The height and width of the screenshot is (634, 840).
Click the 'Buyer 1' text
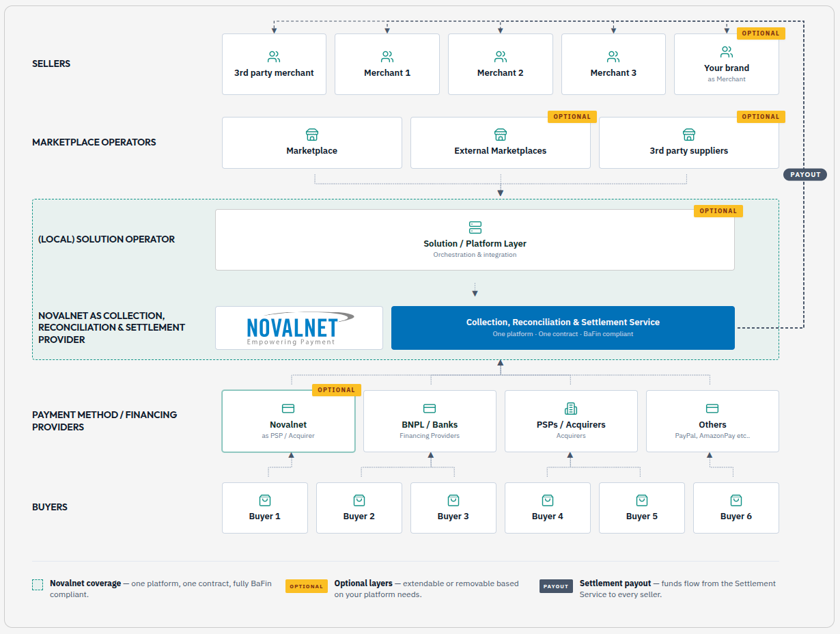coord(265,516)
